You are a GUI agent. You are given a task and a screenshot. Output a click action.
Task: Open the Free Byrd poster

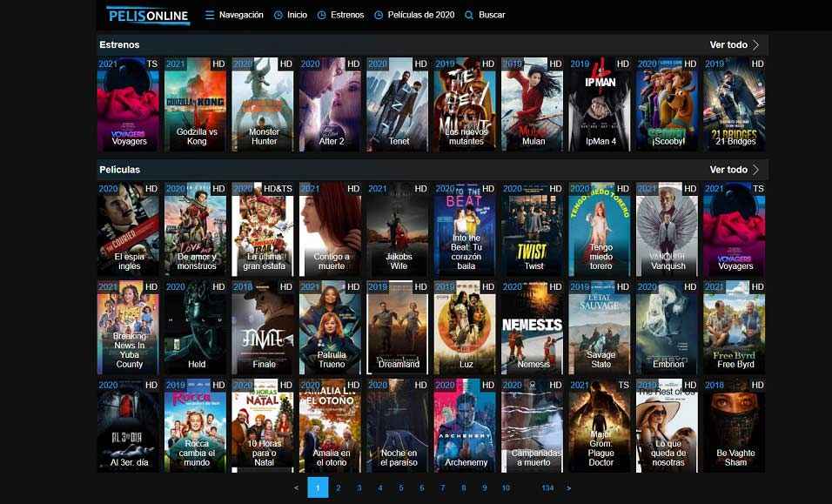point(735,327)
